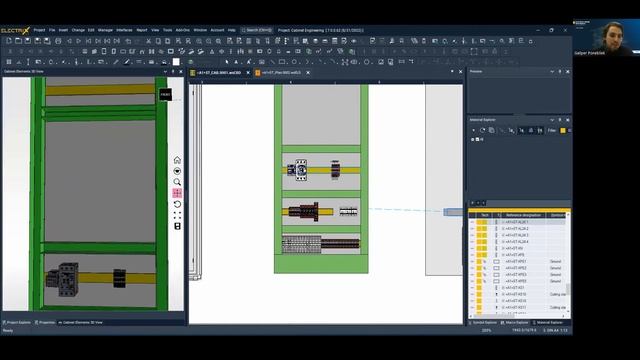Open the Tools menu
Screen dimensions: 640x360
pos(167,30)
